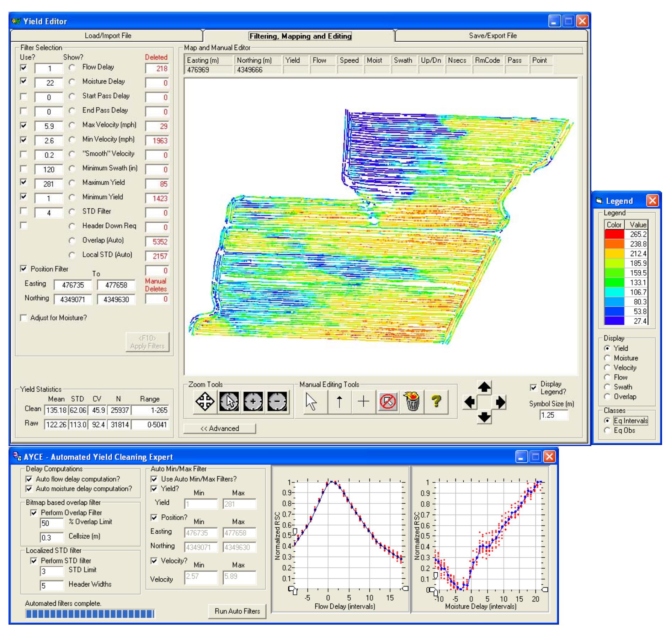Enable the Start Pass Delay filter checkbox

pos(23,96)
